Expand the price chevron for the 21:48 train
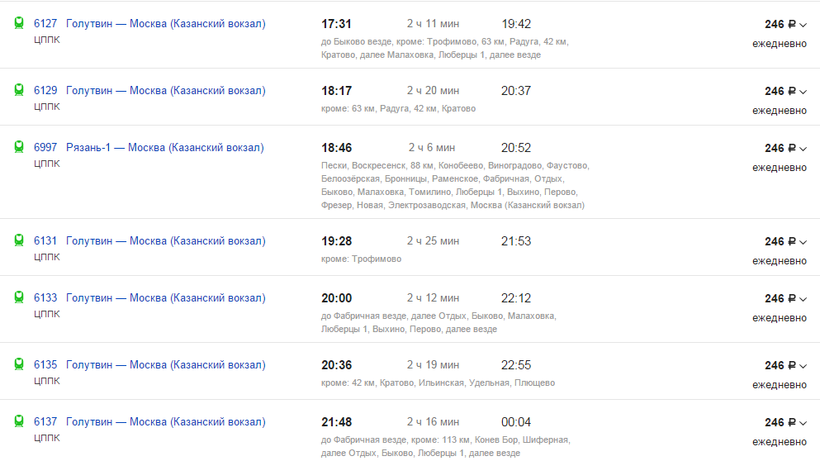Image resolution: width=820 pixels, height=461 pixels. click(x=803, y=423)
